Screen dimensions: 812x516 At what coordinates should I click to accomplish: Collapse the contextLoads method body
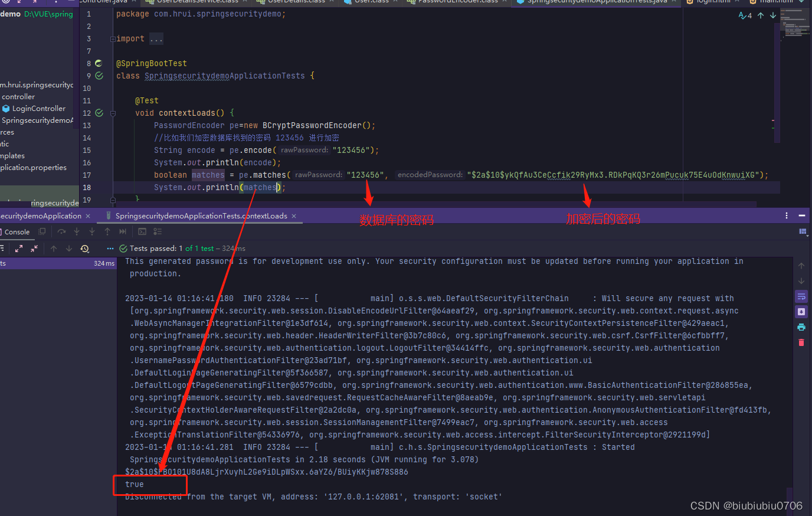pyautogui.click(x=113, y=113)
